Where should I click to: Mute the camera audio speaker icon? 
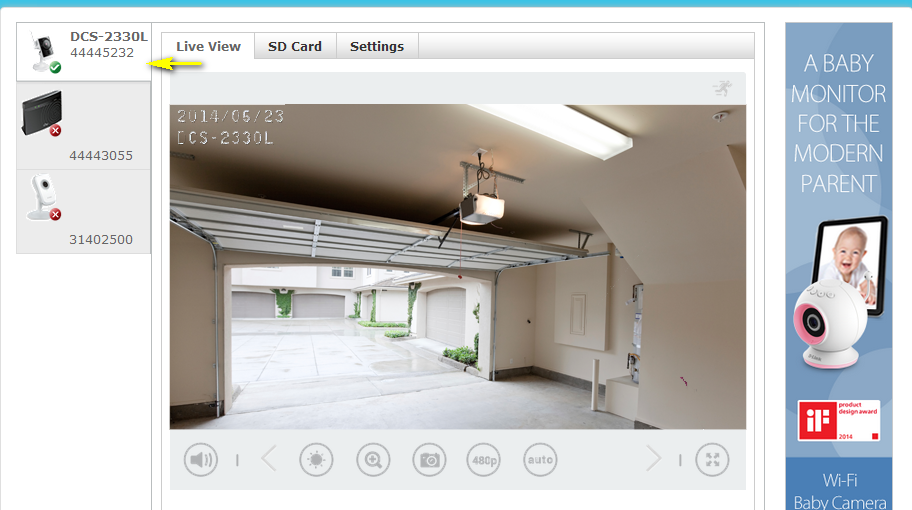(x=201, y=460)
